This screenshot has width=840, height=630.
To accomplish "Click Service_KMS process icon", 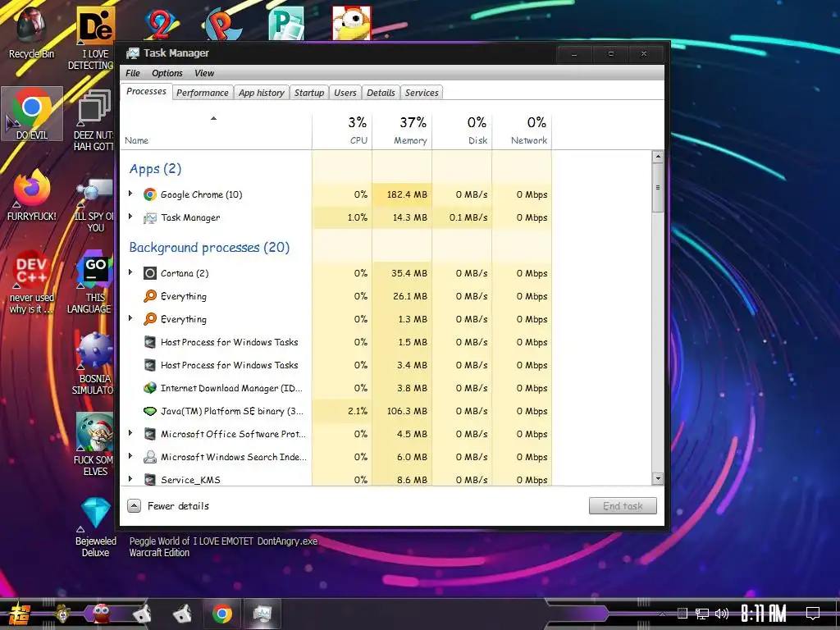I will 150,479.
